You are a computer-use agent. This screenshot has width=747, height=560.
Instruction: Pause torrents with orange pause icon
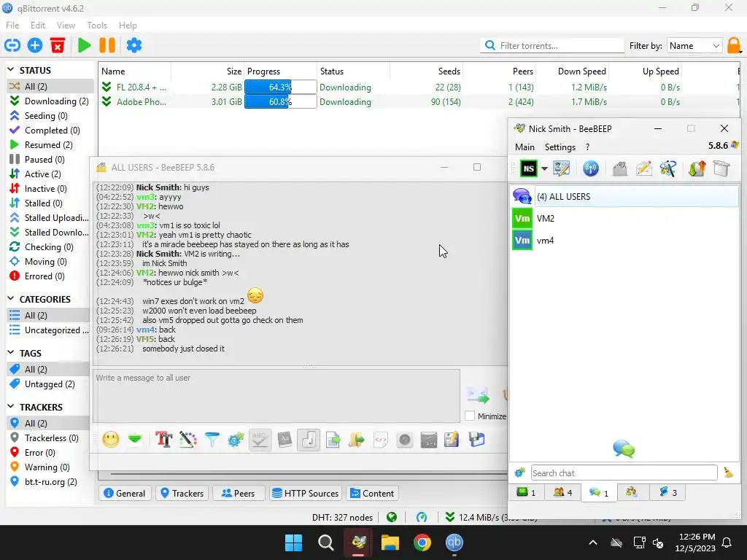coord(107,45)
